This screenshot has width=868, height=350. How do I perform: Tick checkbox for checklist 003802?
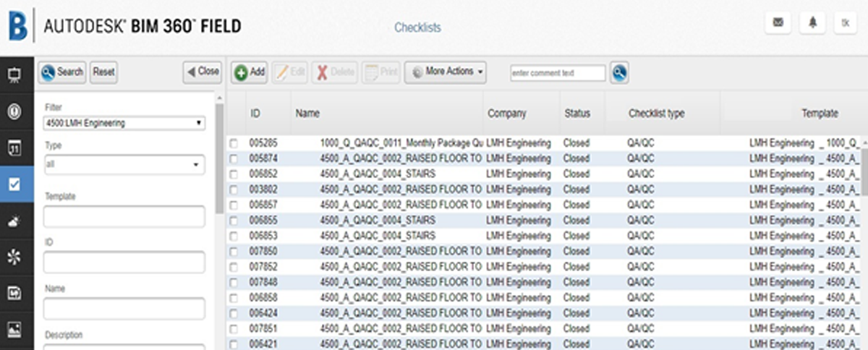coord(233,189)
